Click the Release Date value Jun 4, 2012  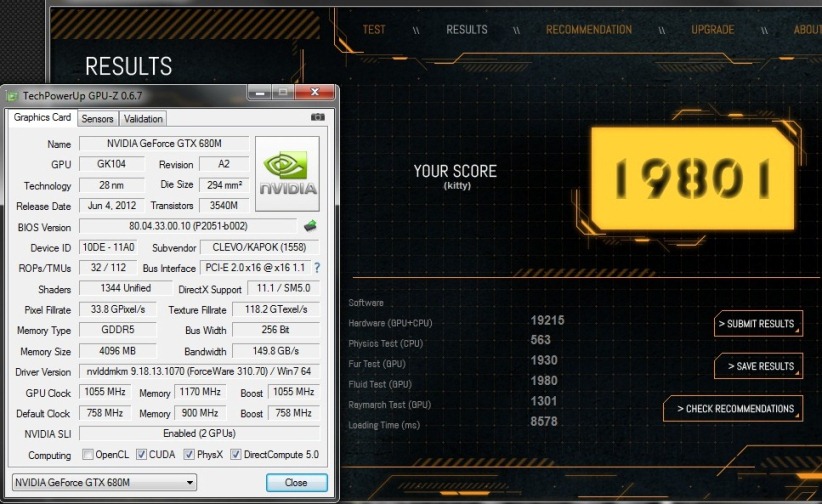(x=112, y=205)
